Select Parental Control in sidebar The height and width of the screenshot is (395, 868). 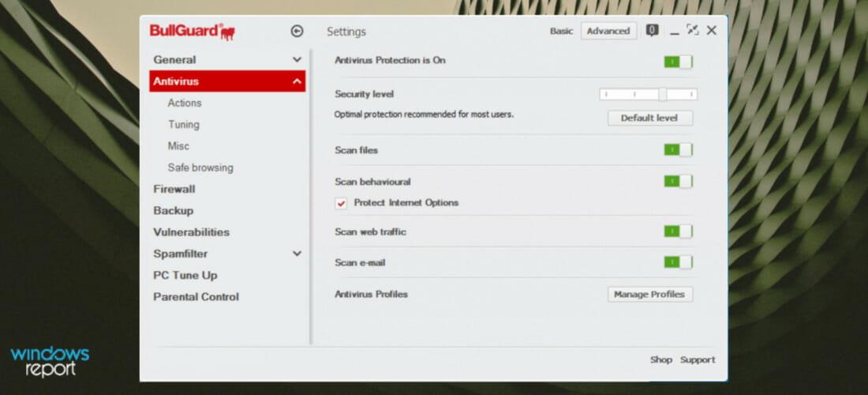(x=196, y=297)
